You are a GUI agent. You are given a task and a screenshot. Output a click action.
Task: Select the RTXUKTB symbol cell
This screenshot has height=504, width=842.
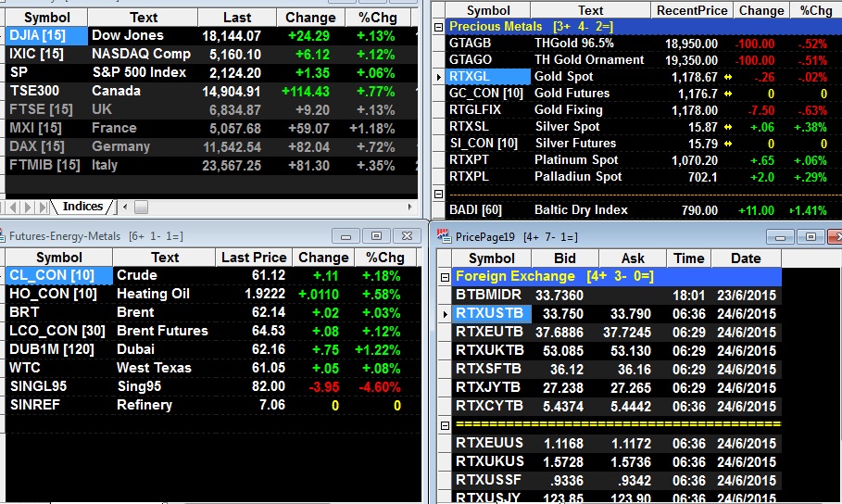[x=491, y=350]
